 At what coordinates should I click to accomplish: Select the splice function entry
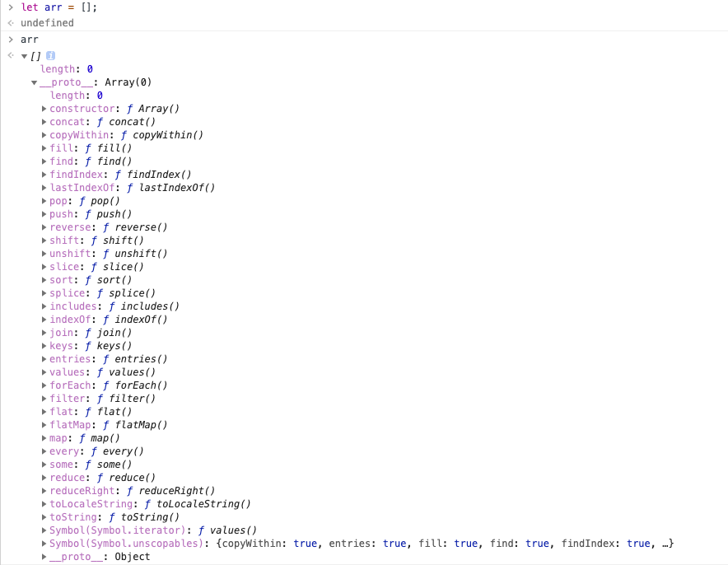coord(102,293)
